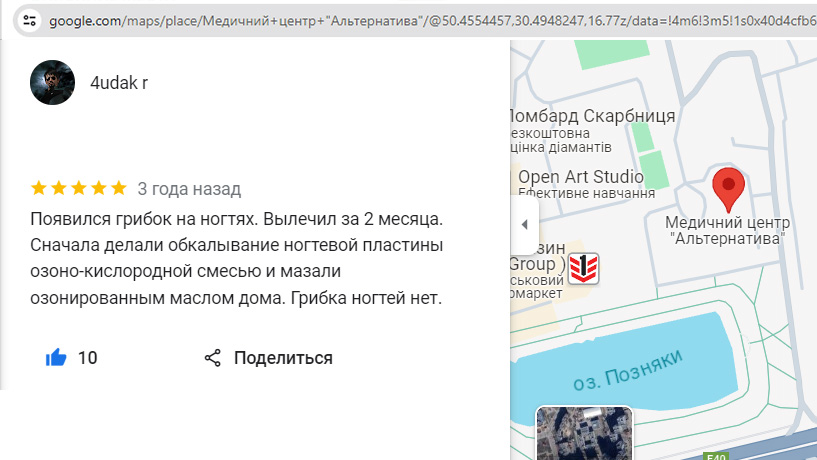This screenshot has height=460, width=817.
Task: Open the Open Art Studio place label
Action: [x=580, y=178]
